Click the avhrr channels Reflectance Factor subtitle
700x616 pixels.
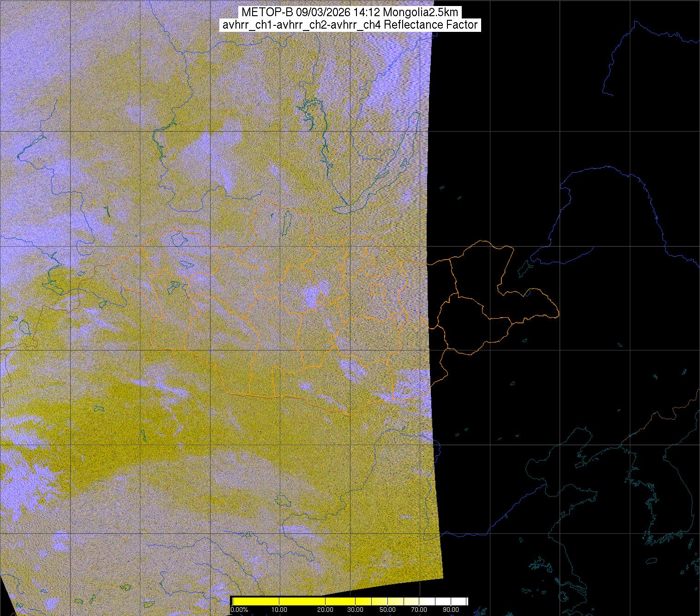349,25
